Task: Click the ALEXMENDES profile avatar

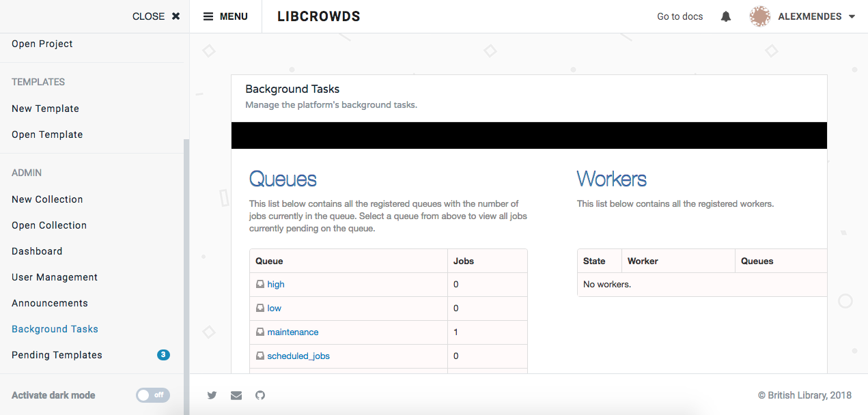Action: (x=759, y=16)
